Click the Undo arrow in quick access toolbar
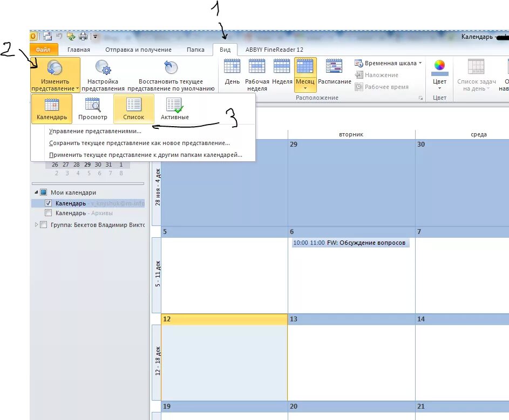509x420 pixels. (x=59, y=36)
